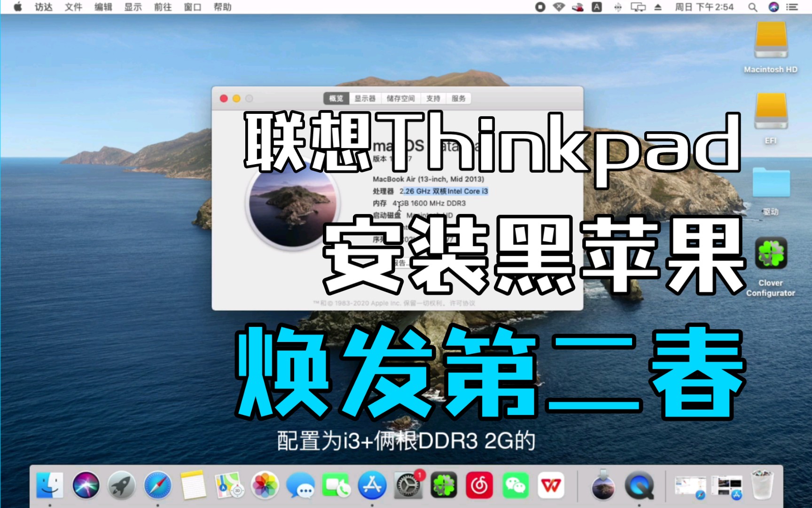Minimize the About This Mac window
812x508 pixels.
coord(236,98)
